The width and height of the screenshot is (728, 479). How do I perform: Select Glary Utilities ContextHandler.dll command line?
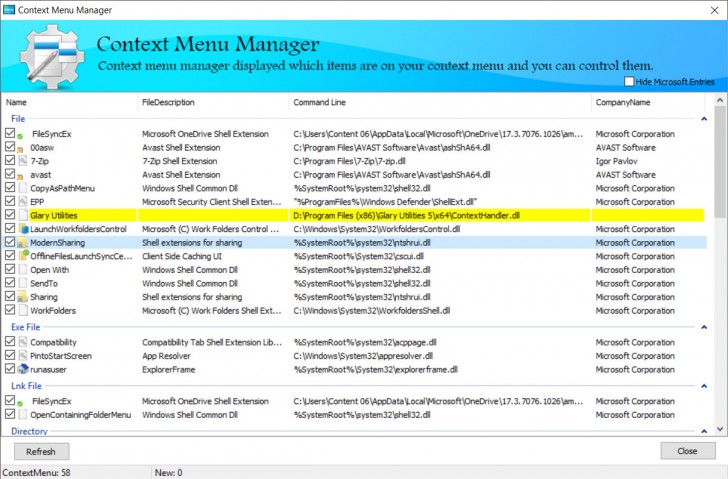click(407, 215)
